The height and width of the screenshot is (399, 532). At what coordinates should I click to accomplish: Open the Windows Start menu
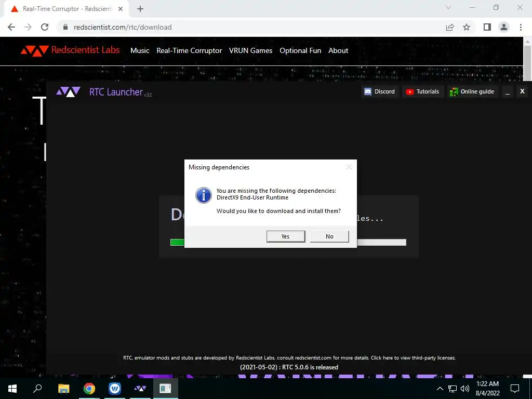[x=12, y=389]
